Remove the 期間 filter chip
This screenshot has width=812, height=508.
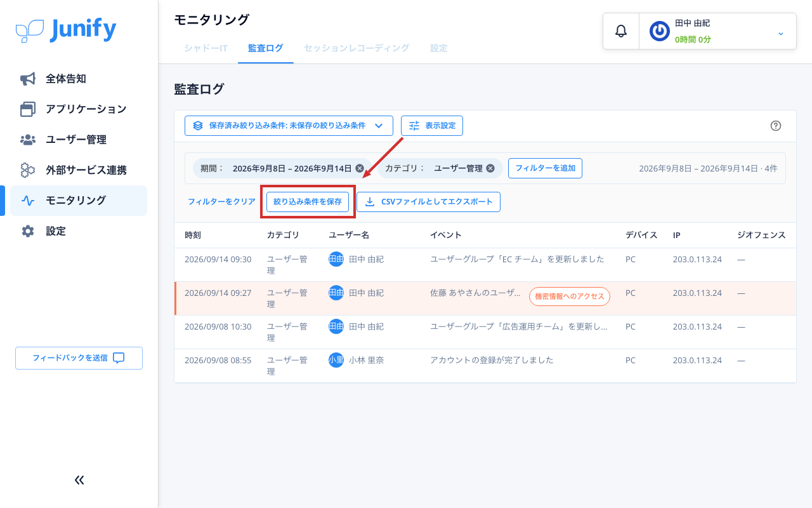360,168
